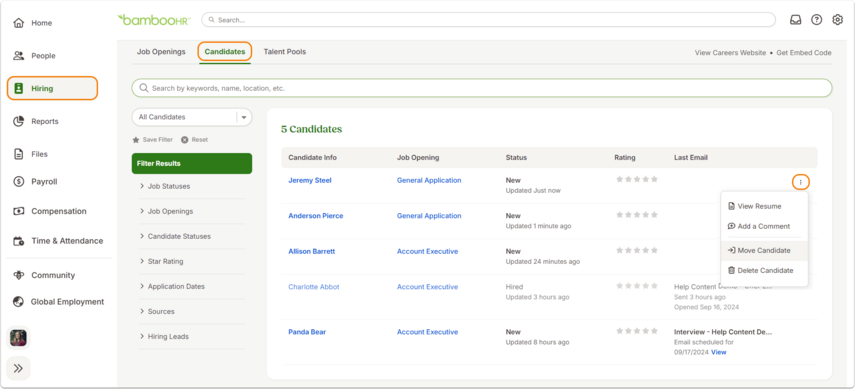Open People in the sidebar
The image size is (855, 389).
click(35, 56)
